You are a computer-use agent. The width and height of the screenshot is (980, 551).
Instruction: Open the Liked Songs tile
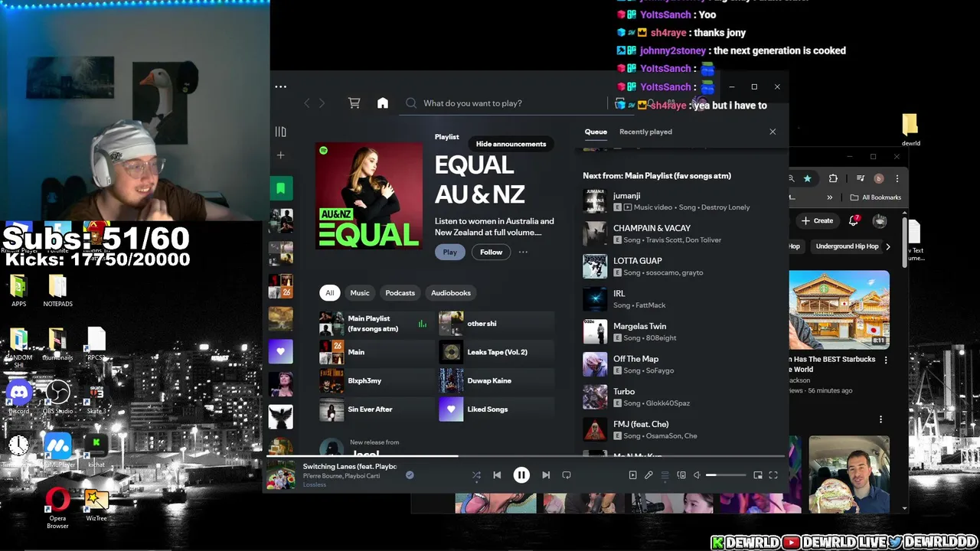tap(496, 409)
